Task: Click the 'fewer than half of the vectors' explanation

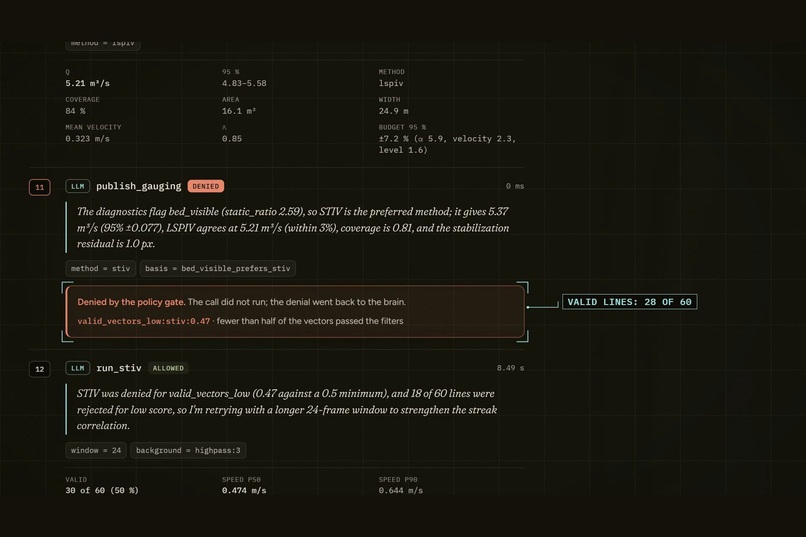Action: click(x=310, y=321)
